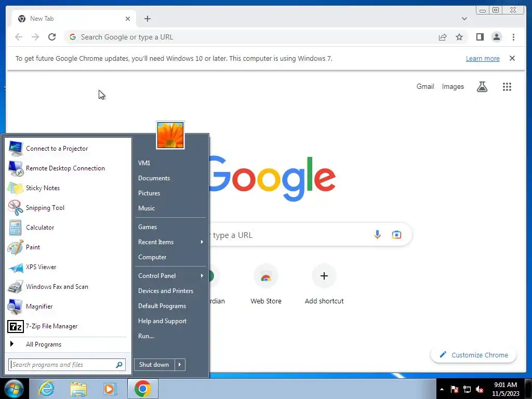532x399 pixels.
Task: Click the network tray icon
Action: pyautogui.click(x=467, y=389)
